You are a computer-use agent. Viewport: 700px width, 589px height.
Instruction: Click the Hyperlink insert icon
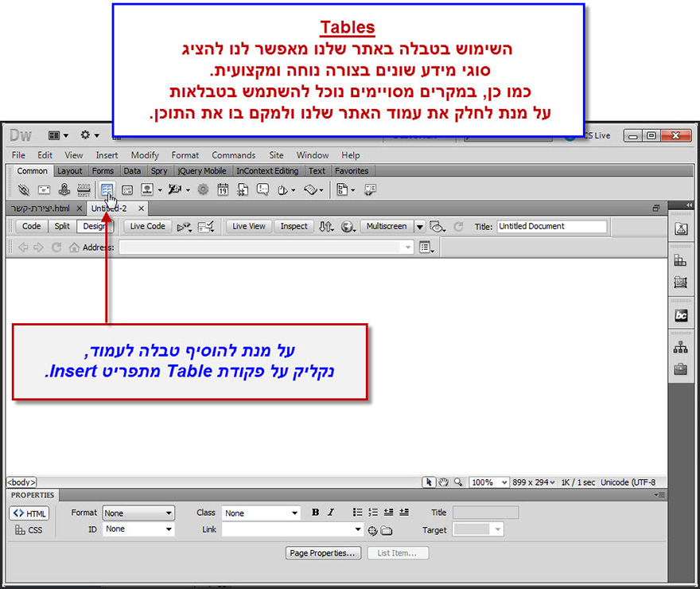click(x=23, y=189)
